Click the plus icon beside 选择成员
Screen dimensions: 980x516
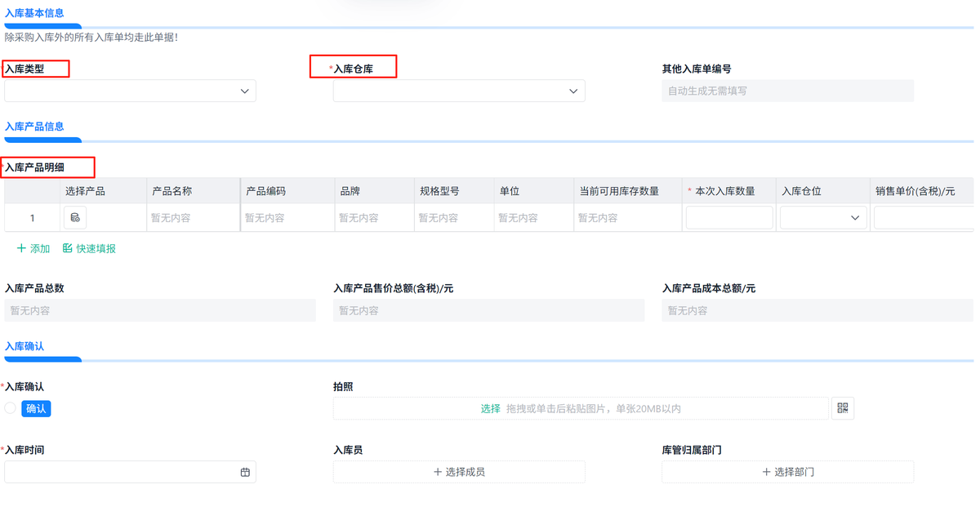point(438,472)
